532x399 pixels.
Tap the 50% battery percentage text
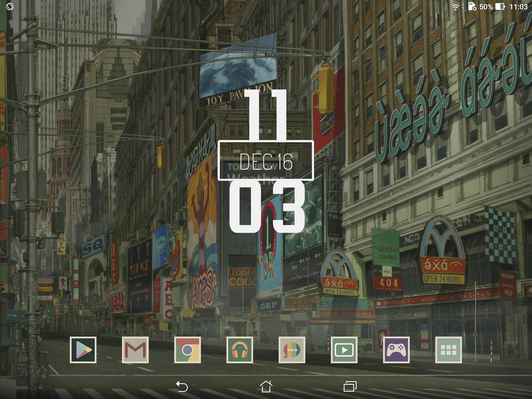coord(486,7)
